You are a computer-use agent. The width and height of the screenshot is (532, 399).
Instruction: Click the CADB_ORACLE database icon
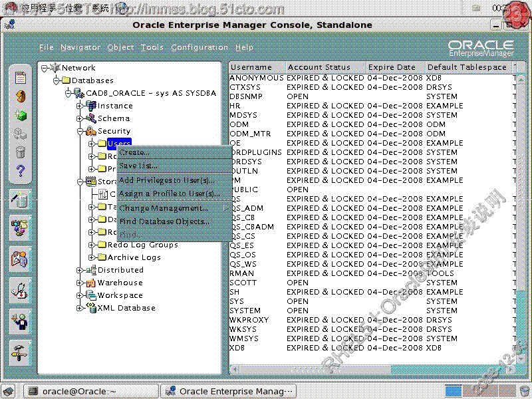coord(79,93)
